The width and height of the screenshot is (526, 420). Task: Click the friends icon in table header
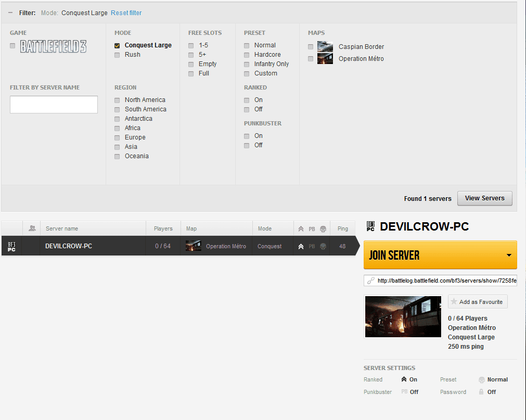pos(32,228)
